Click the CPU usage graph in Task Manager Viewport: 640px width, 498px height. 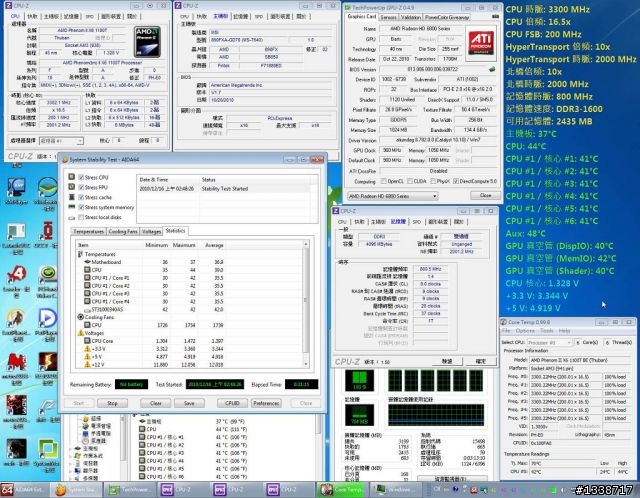(x=360, y=381)
